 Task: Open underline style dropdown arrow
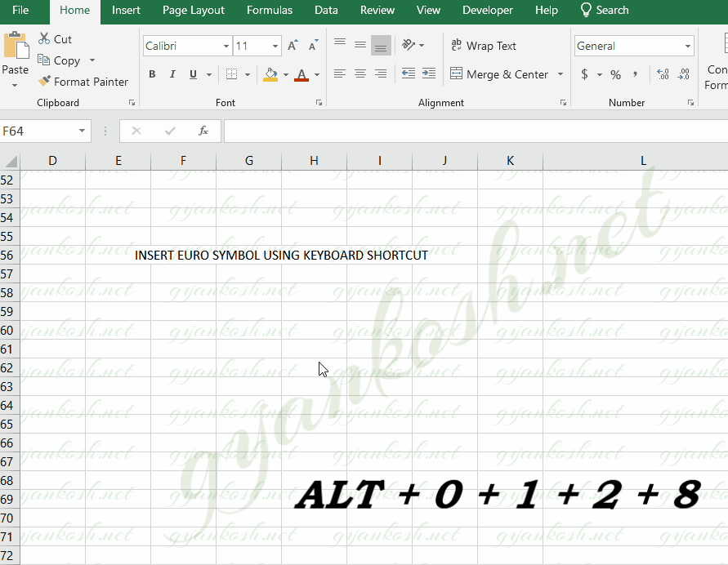[x=209, y=74]
